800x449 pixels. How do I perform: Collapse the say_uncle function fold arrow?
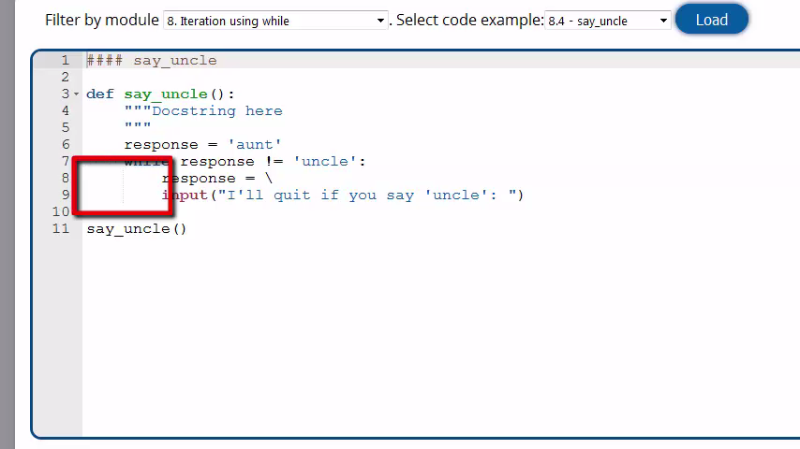click(77, 94)
